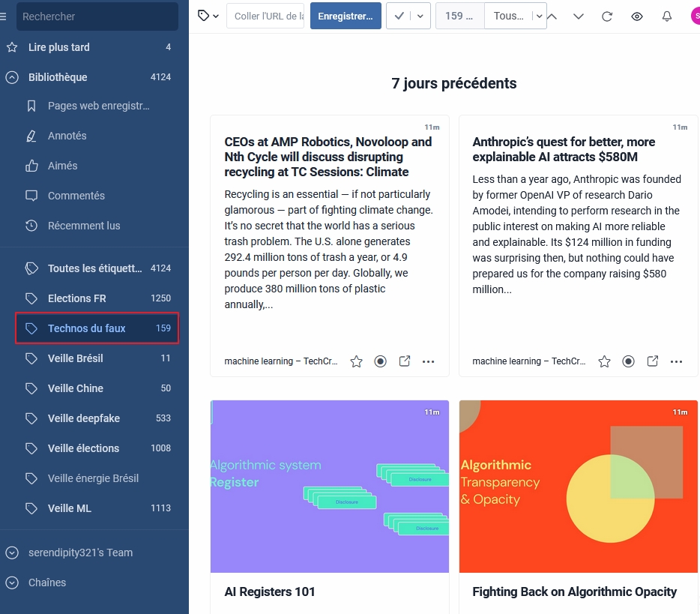Open the Veille deepfake tag
The image size is (700, 614).
pyautogui.click(x=84, y=418)
